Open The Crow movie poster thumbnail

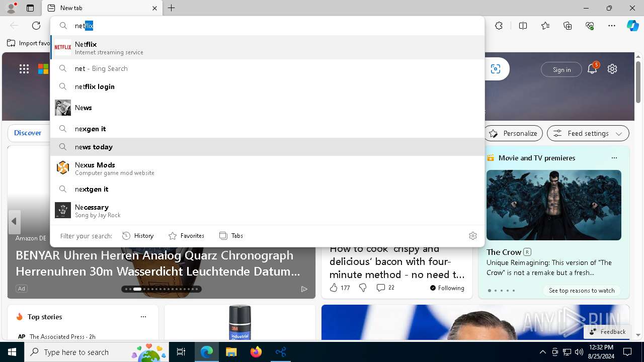point(553,205)
